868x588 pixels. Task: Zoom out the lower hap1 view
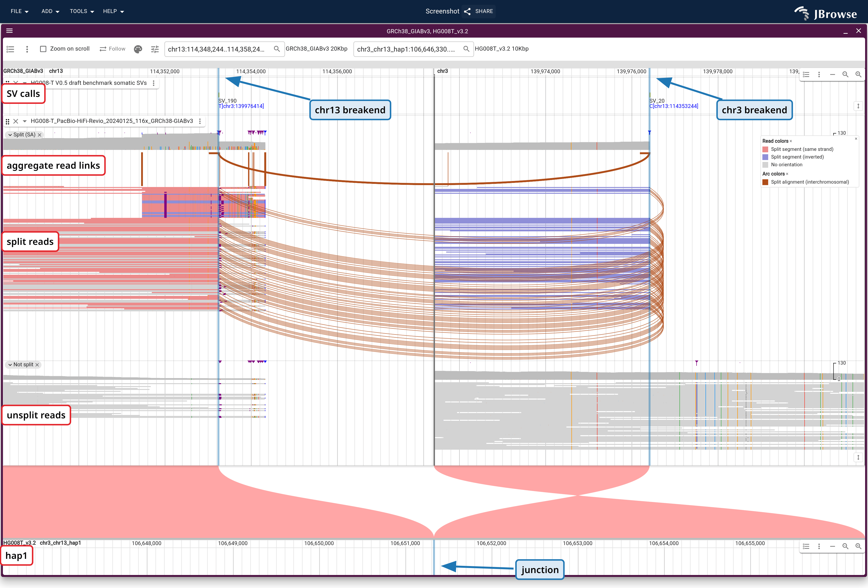click(845, 546)
